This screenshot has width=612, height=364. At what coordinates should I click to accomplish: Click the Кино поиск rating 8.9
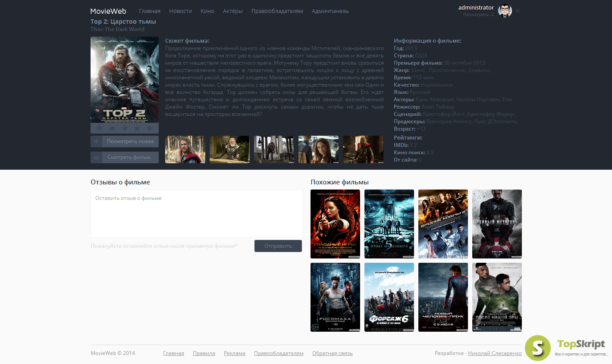[430, 152]
